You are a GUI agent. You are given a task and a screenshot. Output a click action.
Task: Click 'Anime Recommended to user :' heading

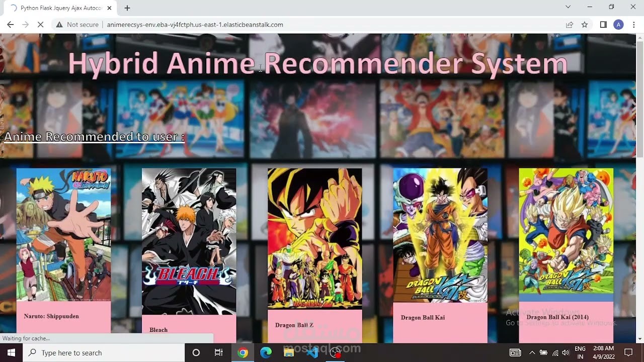click(95, 137)
